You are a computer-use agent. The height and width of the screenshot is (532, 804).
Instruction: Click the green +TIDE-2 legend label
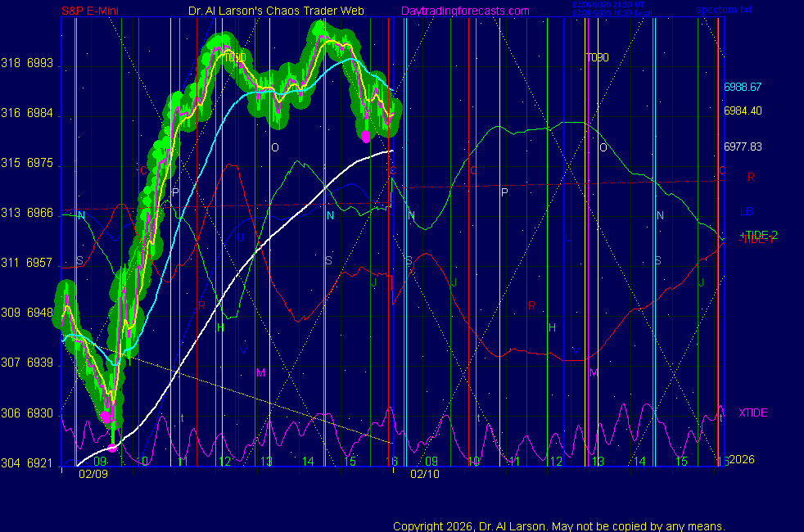click(x=758, y=234)
